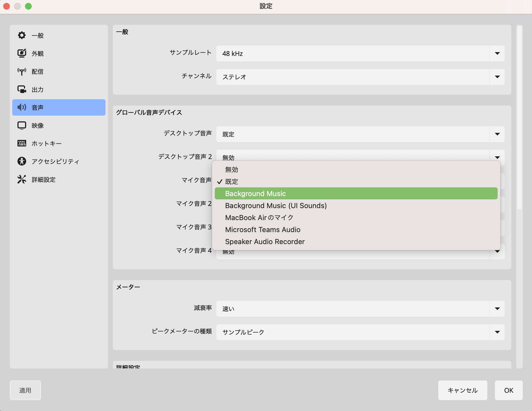Choose Background Music (UI Sounds)
Screen dimensions: 532x411
click(356, 205)
